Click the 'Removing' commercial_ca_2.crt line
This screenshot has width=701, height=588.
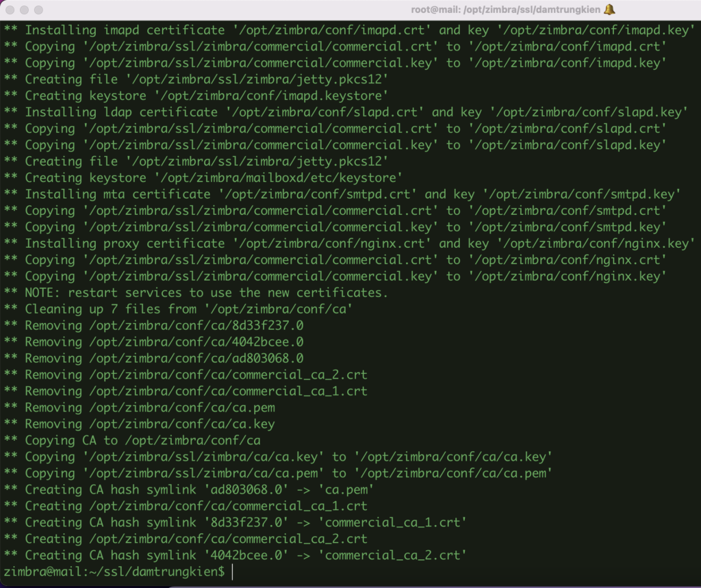click(186, 374)
